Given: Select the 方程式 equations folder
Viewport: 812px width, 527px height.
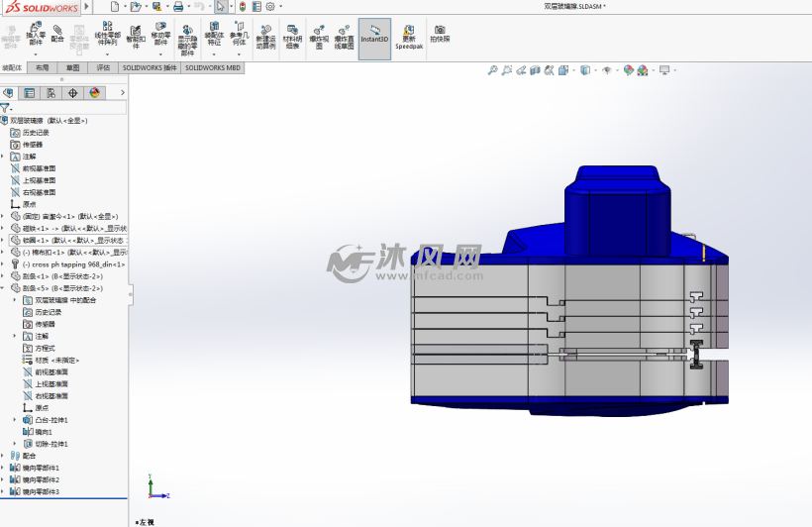Looking at the screenshot, I should (39, 349).
